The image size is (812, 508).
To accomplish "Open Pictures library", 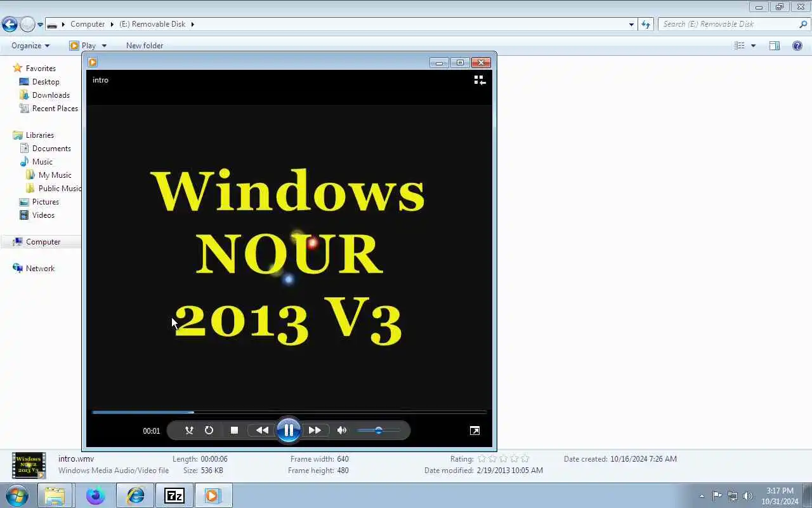I will 45,202.
